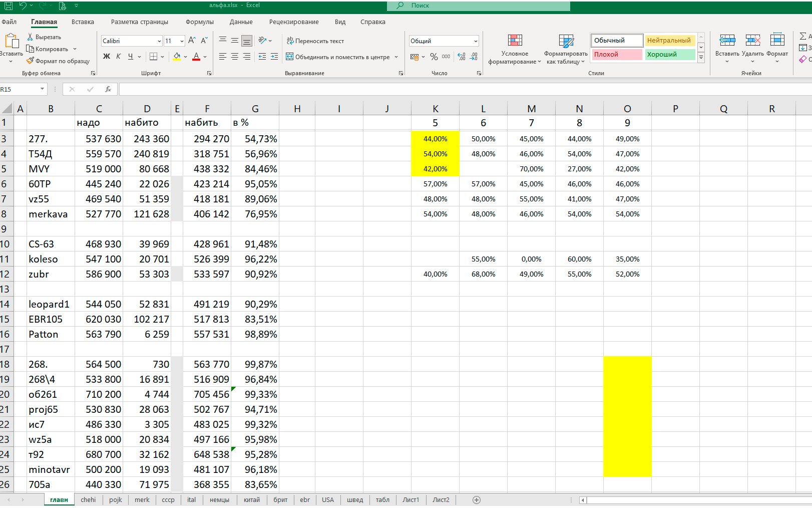The height and width of the screenshot is (508, 812).
Task: Increase font size with the large A icon
Action: click(x=192, y=41)
